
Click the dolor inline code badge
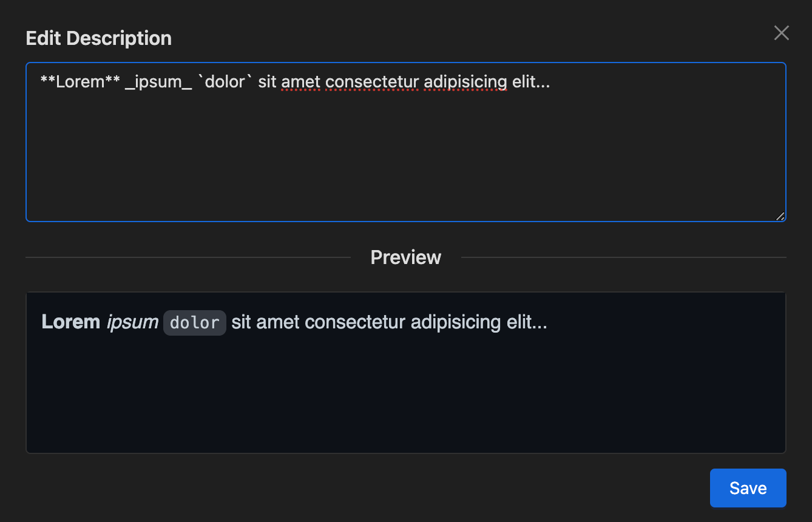pyautogui.click(x=195, y=322)
